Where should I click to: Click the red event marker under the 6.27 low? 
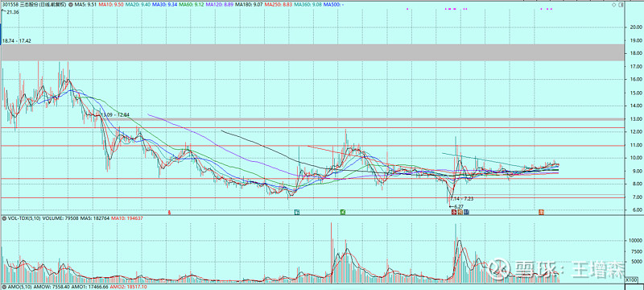[454, 212]
